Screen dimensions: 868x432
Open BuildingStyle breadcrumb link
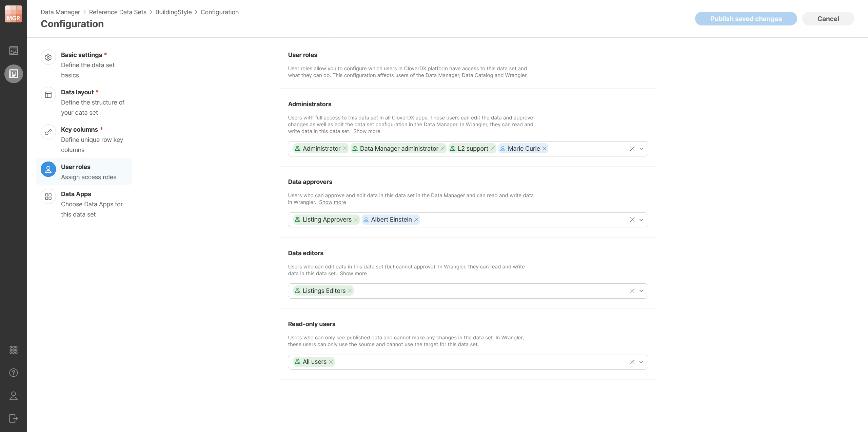tap(173, 12)
